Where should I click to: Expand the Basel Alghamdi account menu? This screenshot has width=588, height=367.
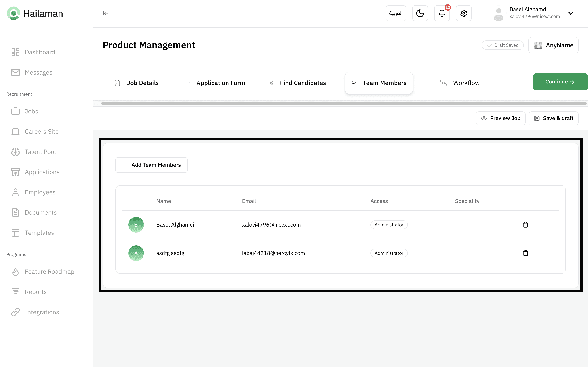point(571,13)
